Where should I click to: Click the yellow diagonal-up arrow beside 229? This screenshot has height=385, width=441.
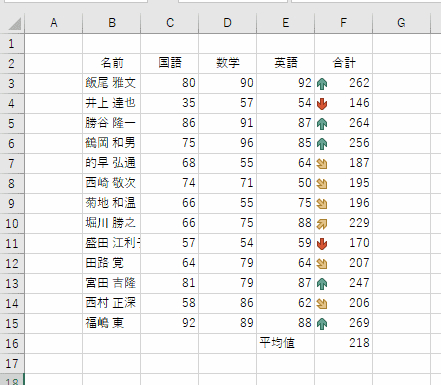[322, 224]
